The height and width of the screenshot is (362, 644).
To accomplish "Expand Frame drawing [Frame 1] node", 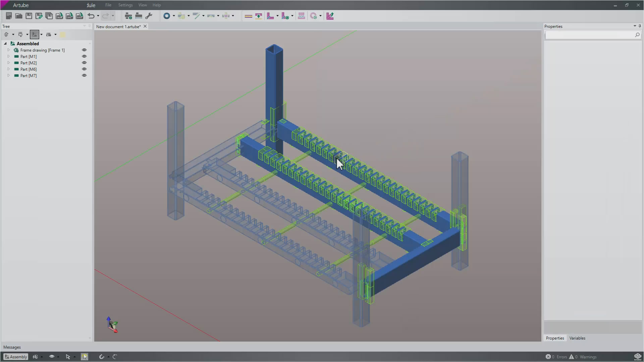I will (9, 50).
